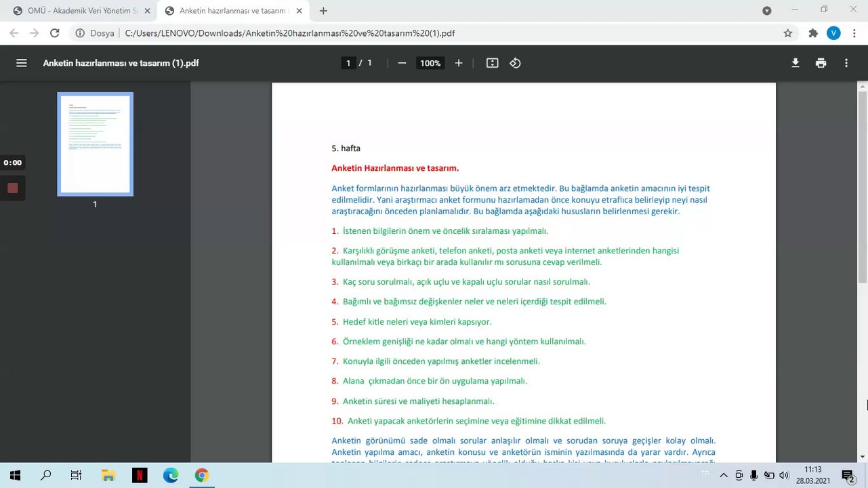The height and width of the screenshot is (488, 868).
Task: Open the Chrome profile avatar V
Action: [x=833, y=33]
